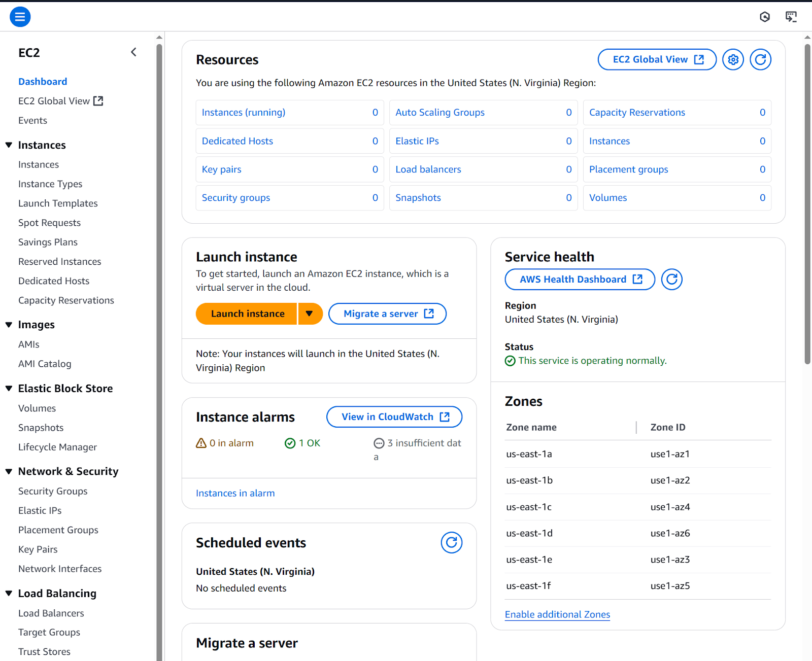Refresh the Service health status
This screenshot has height=661, width=812.
click(x=671, y=279)
